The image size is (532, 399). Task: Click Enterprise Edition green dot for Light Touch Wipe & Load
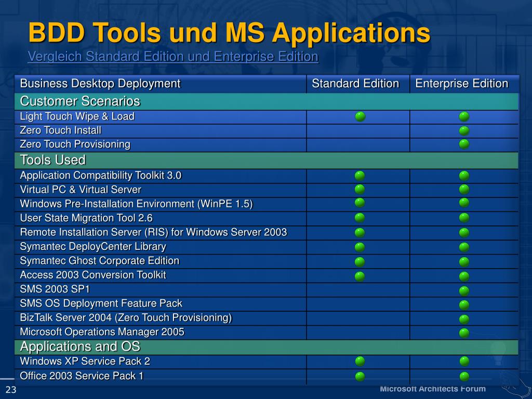tap(464, 116)
